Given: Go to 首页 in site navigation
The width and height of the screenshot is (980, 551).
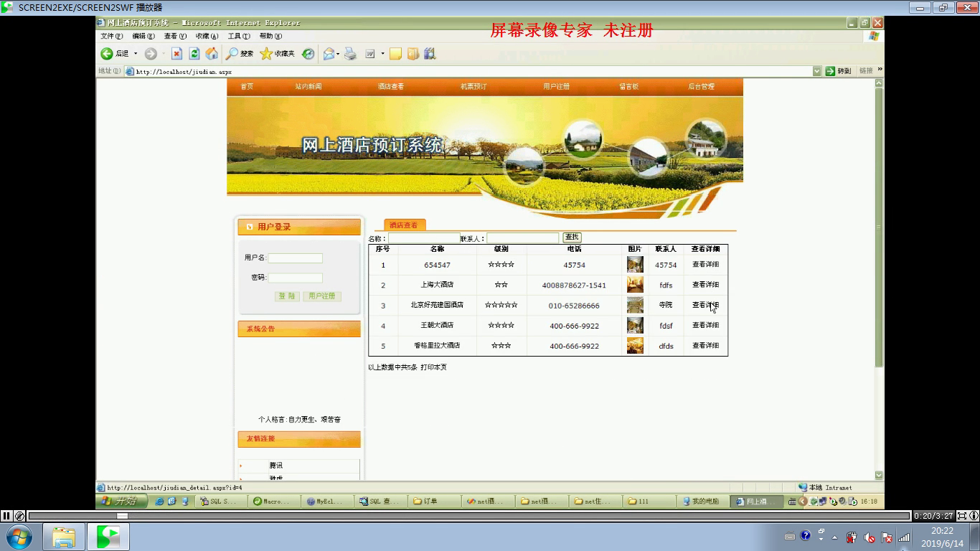Looking at the screenshot, I should pyautogui.click(x=247, y=87).
